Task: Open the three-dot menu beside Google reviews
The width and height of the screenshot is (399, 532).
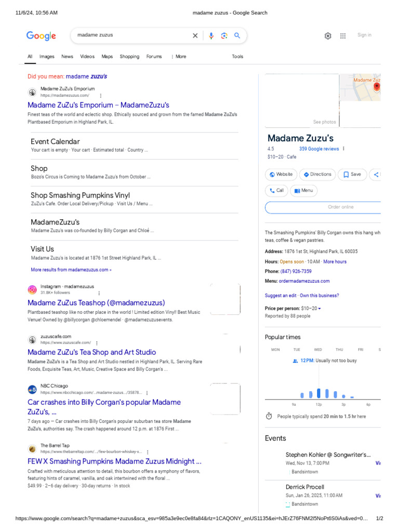Action: (343, 149)
